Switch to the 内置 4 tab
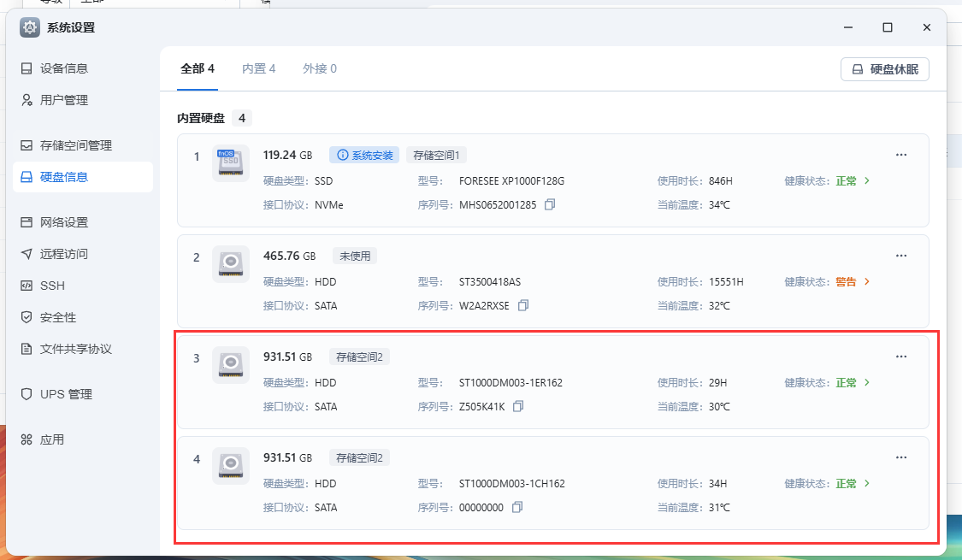962x560 pixels. click(259, 68)
